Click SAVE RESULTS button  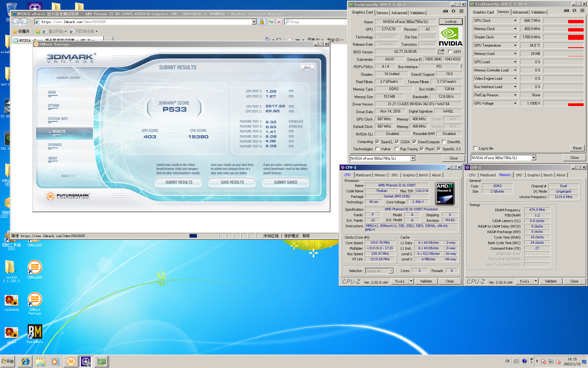click(x=232, y=182)
